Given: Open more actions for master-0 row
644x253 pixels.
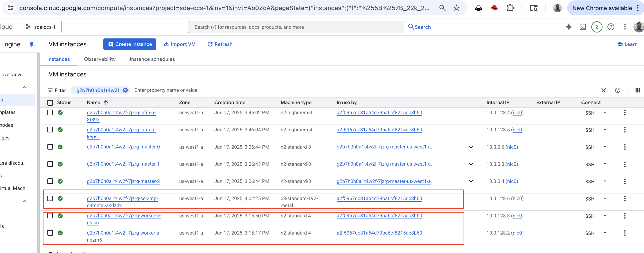Looking at the screenshot, I should [624, 147].
